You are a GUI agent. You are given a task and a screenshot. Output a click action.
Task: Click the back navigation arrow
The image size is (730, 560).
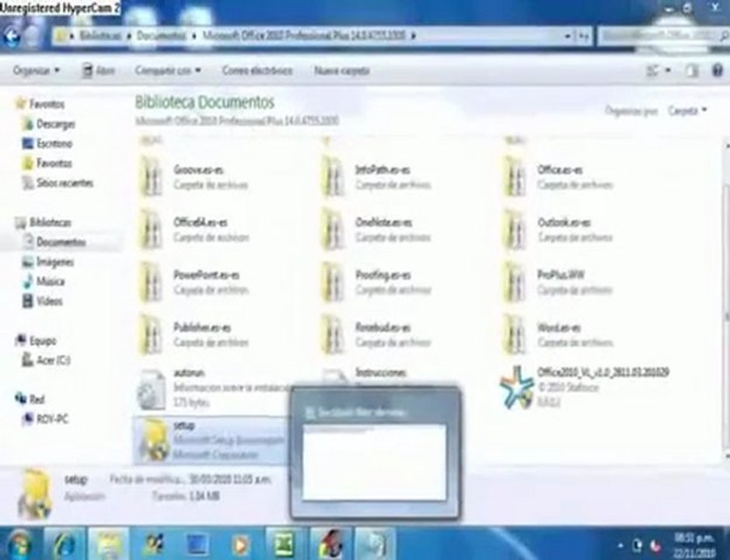click(11, 36)
